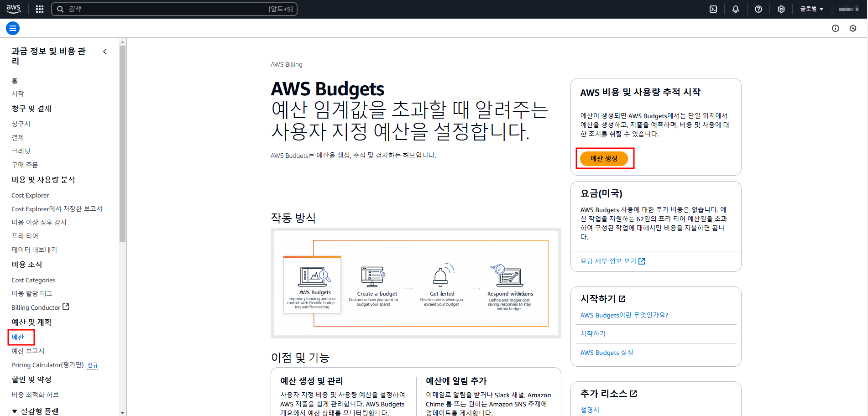Click the AWS Budgets diagram thumbnail card

coord(312,285)
